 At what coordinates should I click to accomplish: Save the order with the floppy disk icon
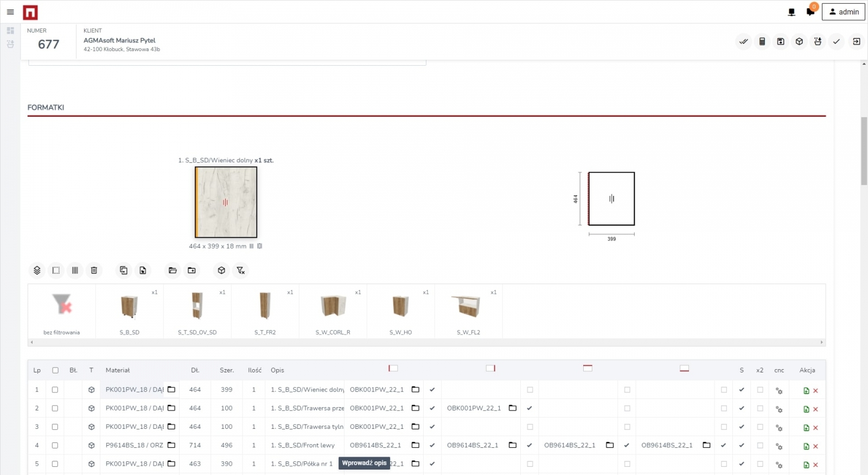point(781,42)
